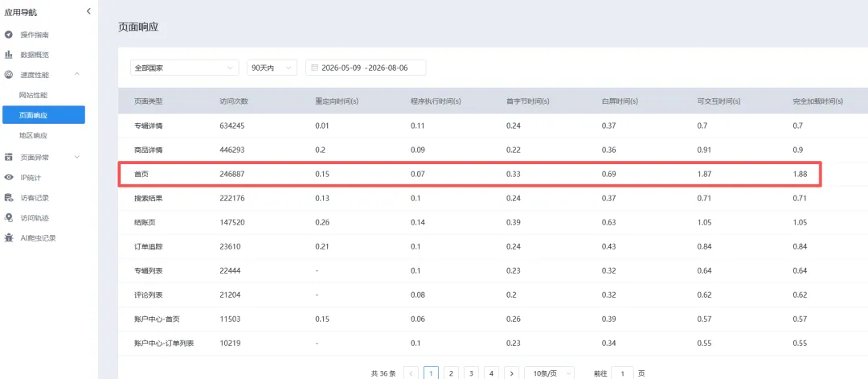This screenshot has height=379, width=868.
Task: Click the current page 1 button
Action: click(432, 373)
